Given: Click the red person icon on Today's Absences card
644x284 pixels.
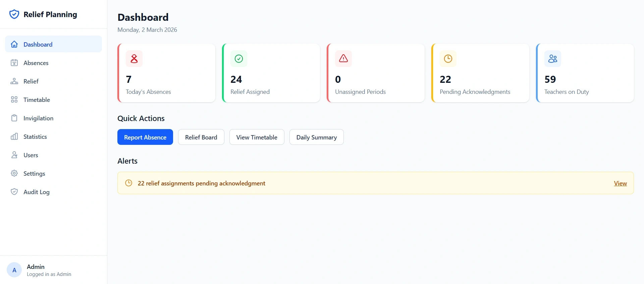Looking at the screenshot, I should (134, 59).
